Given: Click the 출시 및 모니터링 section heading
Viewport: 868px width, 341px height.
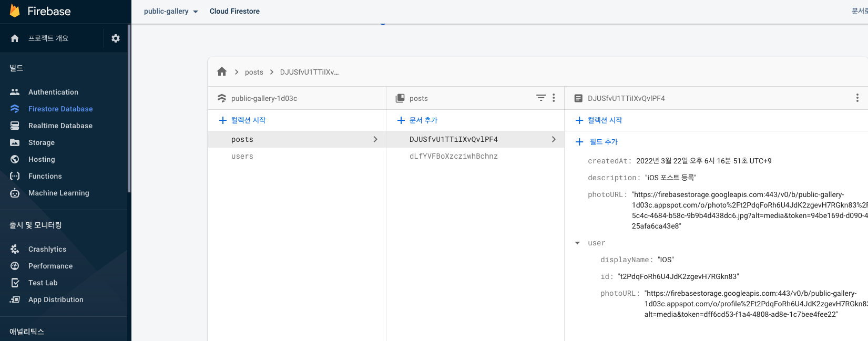Looking at the screenshot, I should click(x=36, y=225).
